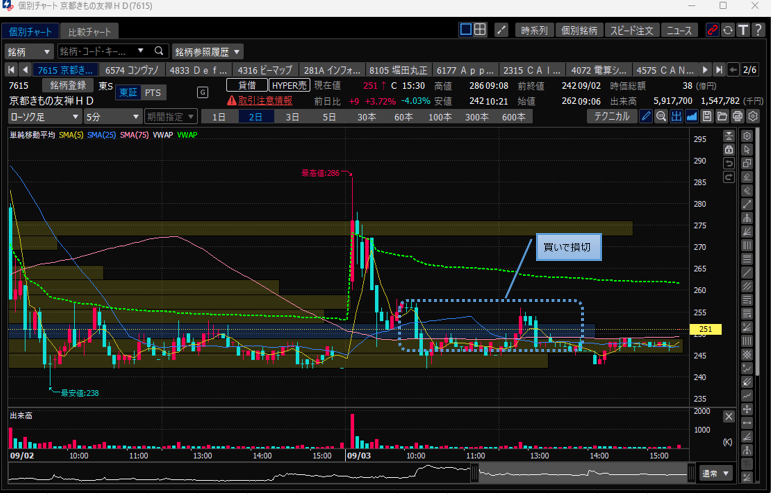The height and width of the screenshot is (494, 771).
Task: Open chart settings gear next to printer
Action: pos(751,117)
